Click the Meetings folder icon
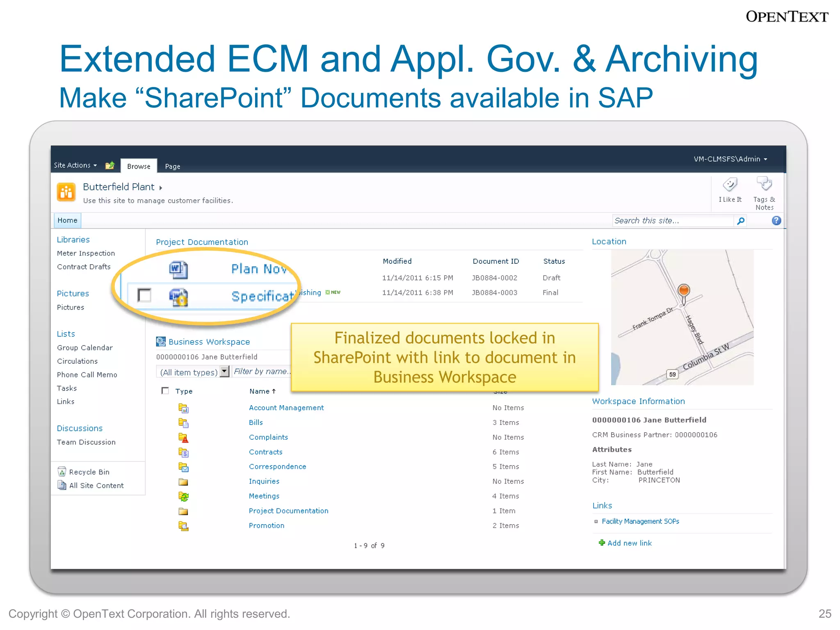 pyautogui.click(x=183, y=496)
